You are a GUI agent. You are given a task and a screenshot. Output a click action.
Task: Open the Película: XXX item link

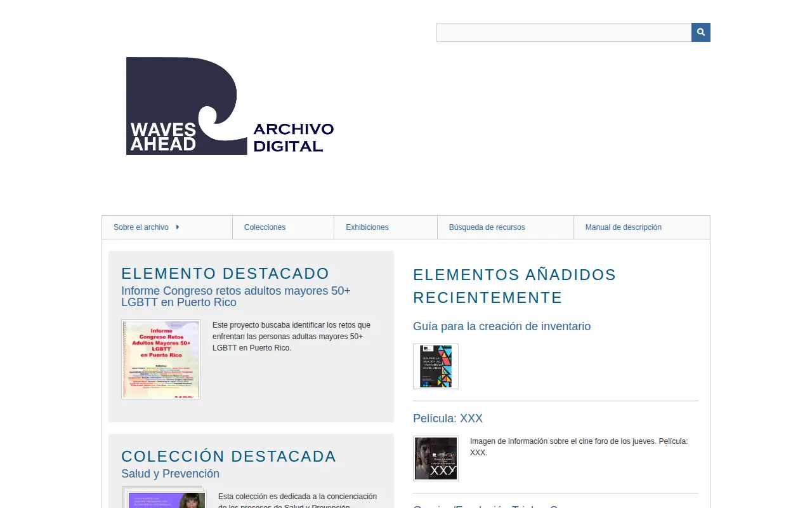click(448, 418)
